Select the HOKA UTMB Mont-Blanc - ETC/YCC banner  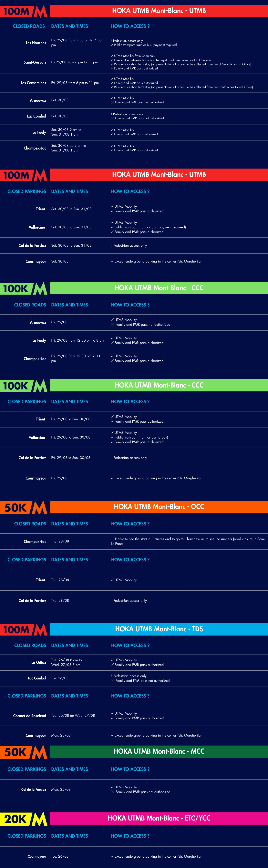[159, 818]
